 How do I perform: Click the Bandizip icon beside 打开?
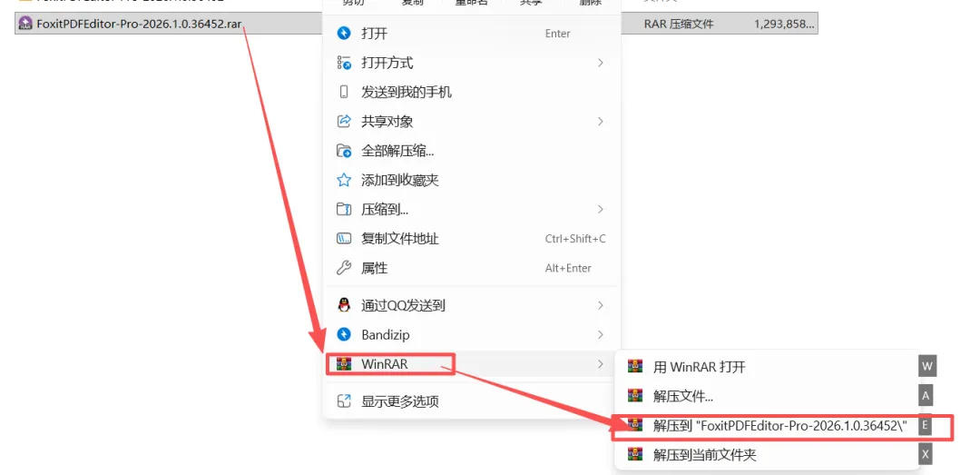[x=344, y=34]
